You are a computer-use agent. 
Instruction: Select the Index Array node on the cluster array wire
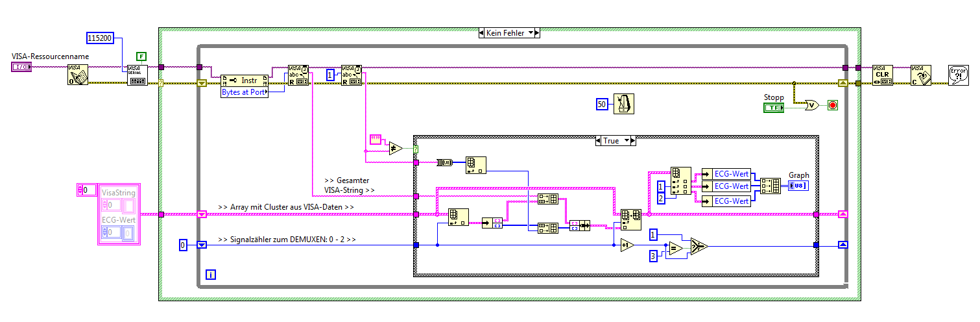click(459, 217)
